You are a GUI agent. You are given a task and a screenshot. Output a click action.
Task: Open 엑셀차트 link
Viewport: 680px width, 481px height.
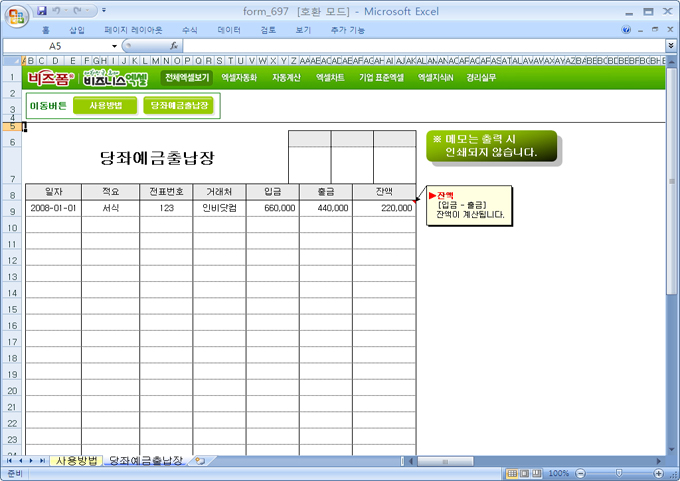tap(330, 78)
